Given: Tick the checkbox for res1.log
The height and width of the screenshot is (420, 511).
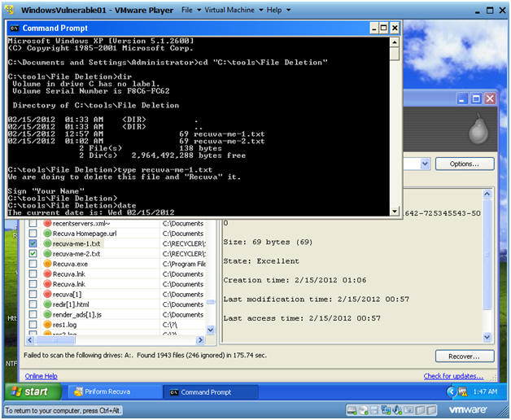Looking at the screenshot, I should (x=33, y=325).
